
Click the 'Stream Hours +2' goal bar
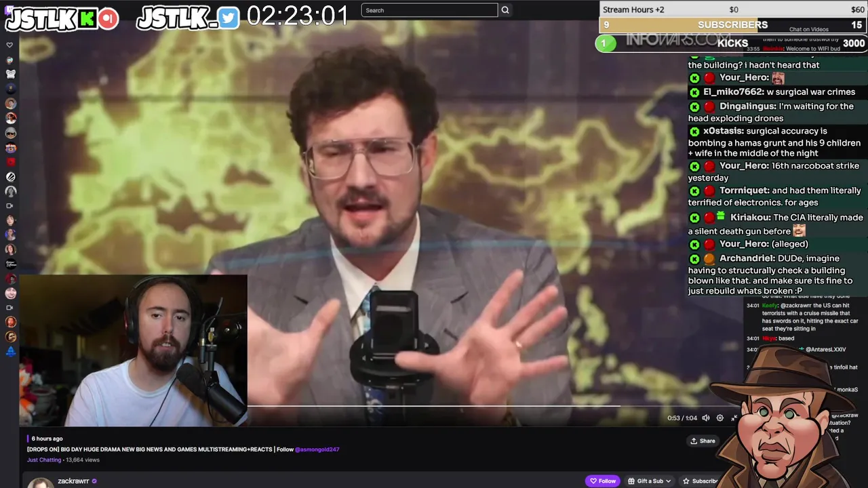click(733, 9)
